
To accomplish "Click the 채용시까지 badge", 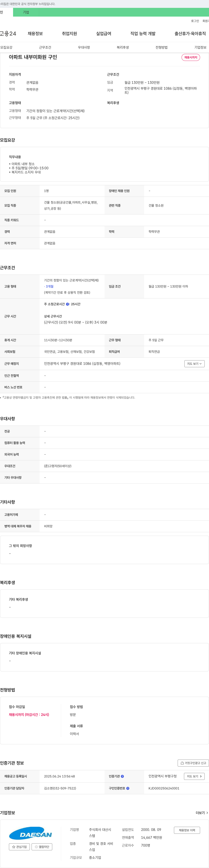I will click(191, 57).
